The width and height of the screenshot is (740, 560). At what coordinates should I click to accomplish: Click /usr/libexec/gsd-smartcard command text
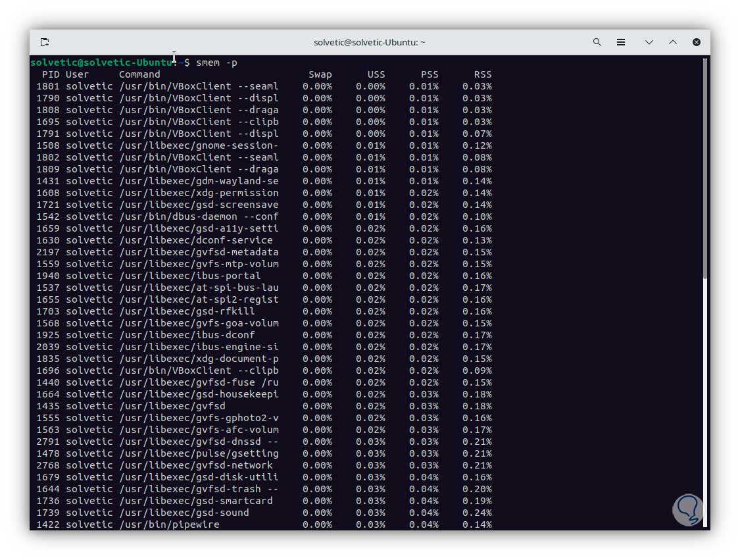[196, 501]
